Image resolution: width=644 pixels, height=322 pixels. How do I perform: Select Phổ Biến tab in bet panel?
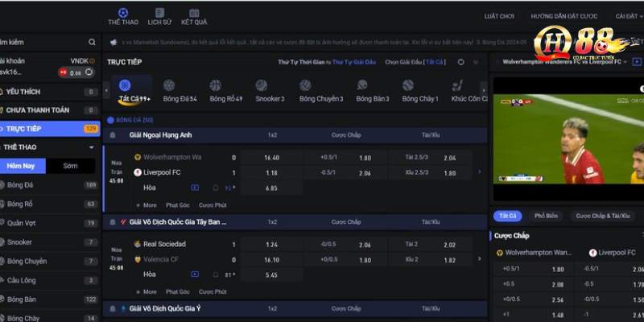pyautogui.click(x=546, y=216)
